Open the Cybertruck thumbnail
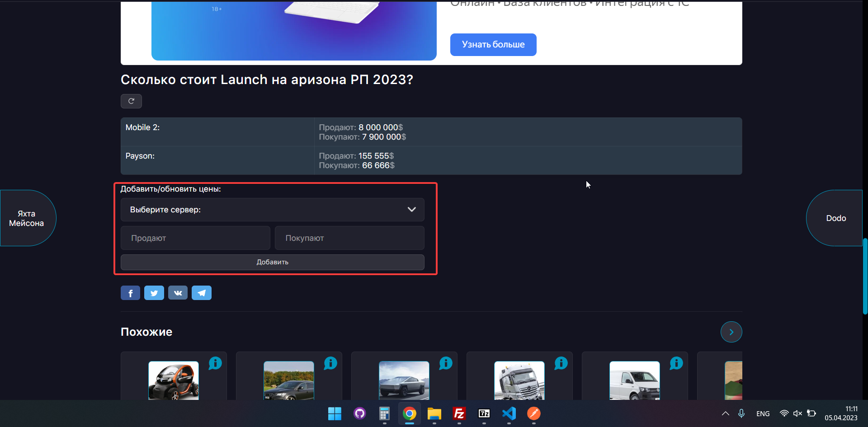 (404, 380)
